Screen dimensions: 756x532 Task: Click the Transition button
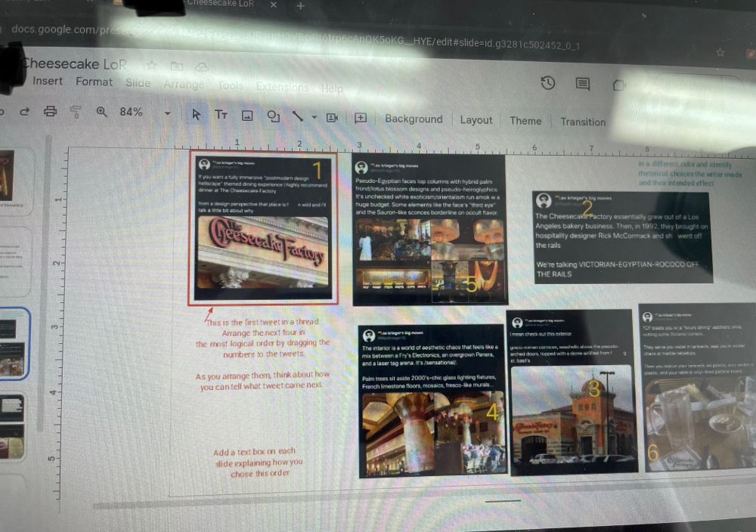pyautogui.click(x=583, y=122)
